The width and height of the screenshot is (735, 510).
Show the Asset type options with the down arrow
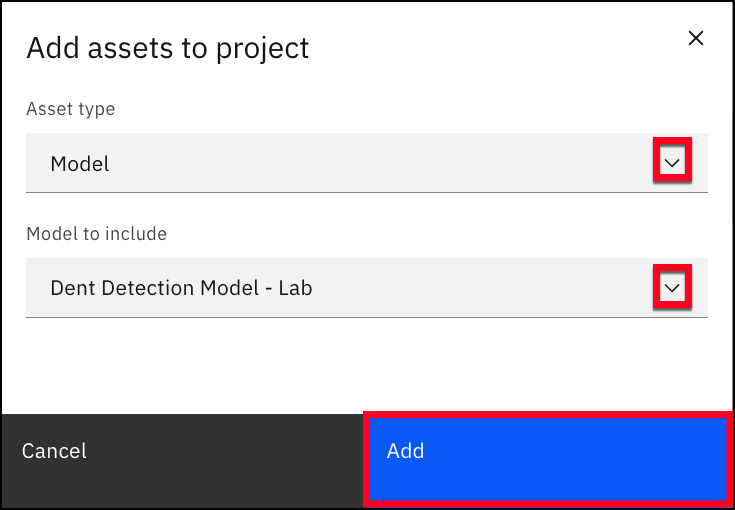(x=672, y=163)
